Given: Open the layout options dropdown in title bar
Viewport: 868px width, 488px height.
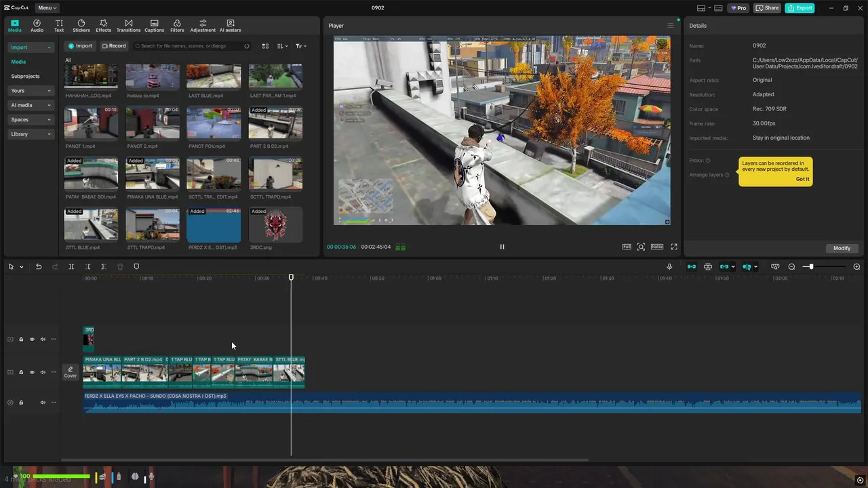Looking at the screenshot, I should tap(704, 8).
